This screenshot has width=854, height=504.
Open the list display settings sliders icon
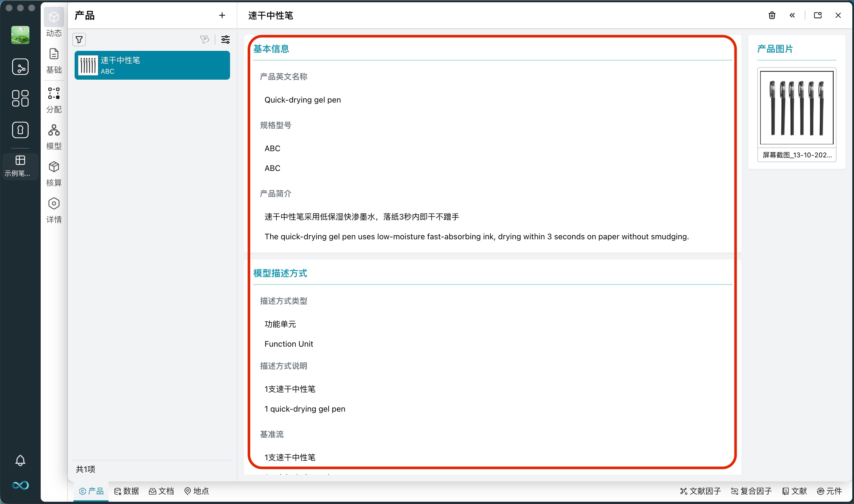pyautogui.click(x=225, y=40)
